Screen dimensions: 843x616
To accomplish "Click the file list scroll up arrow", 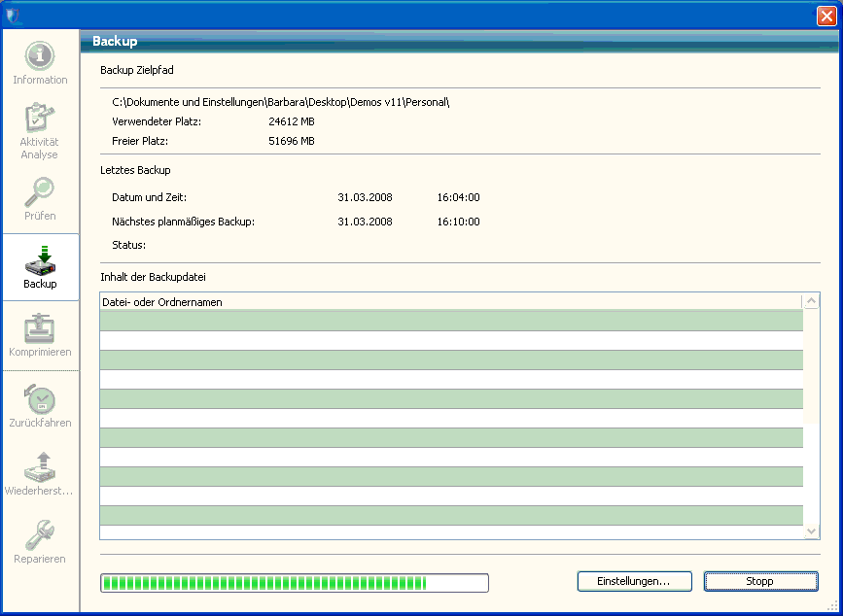I will pyautogui.click(x=812, y=302).
